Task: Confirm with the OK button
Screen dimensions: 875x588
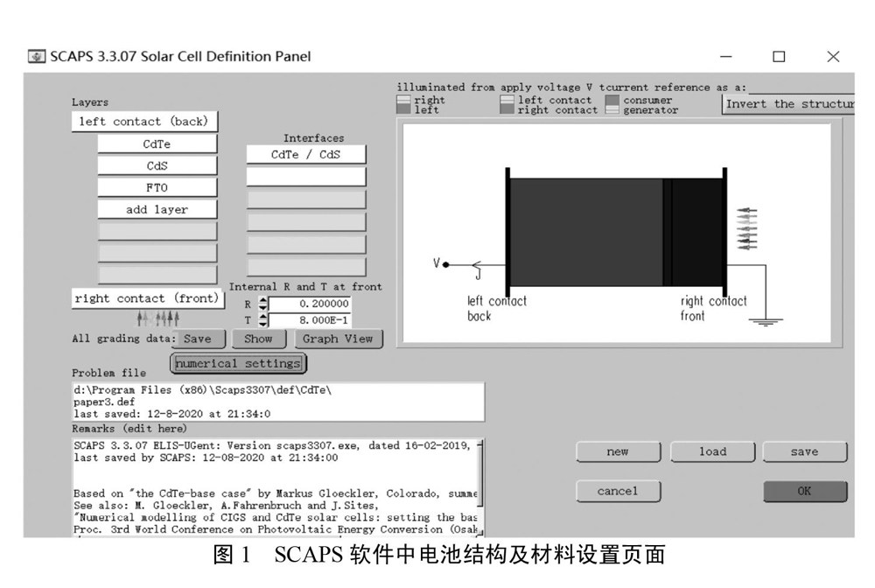Action: (x=805, y=492)
